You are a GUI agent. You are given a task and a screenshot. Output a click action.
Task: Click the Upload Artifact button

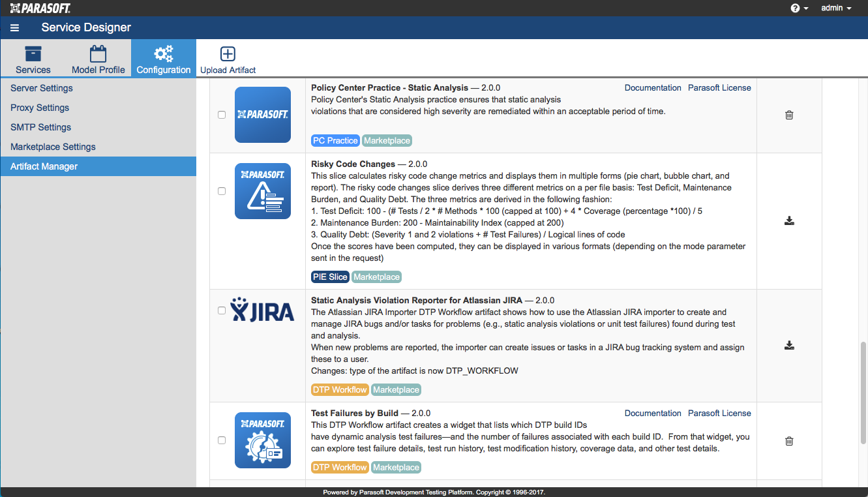[228, 59]
